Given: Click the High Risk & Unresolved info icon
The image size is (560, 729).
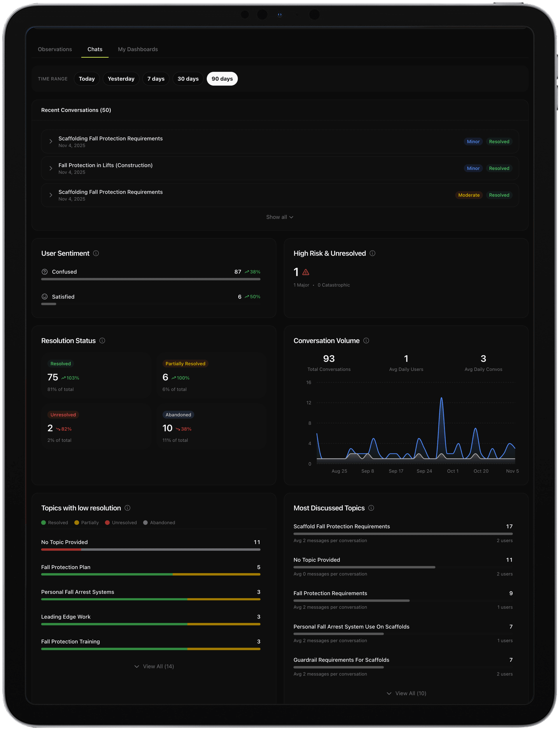Looking at the screenshot, I should tap(373, 253).
